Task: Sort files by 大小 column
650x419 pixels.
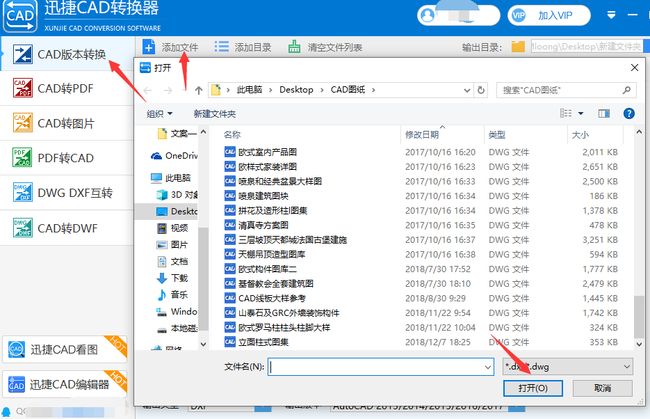Action: [x=580, y=135]
